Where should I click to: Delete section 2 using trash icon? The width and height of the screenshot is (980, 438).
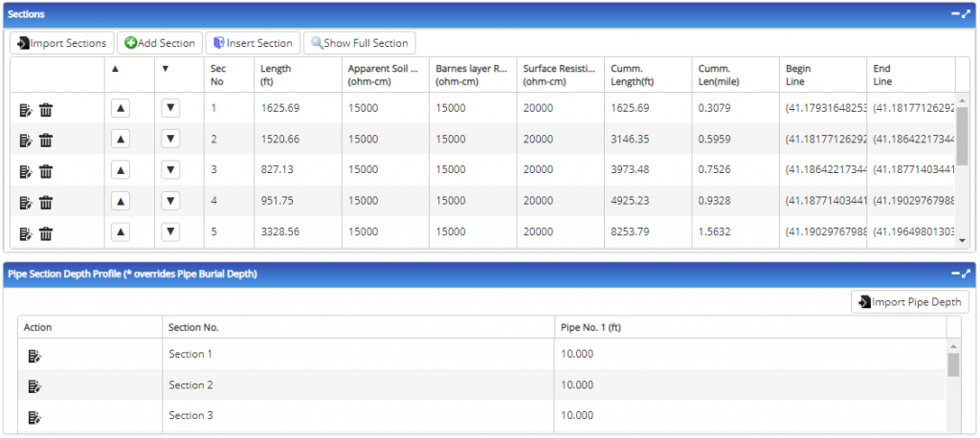point(46,141)
